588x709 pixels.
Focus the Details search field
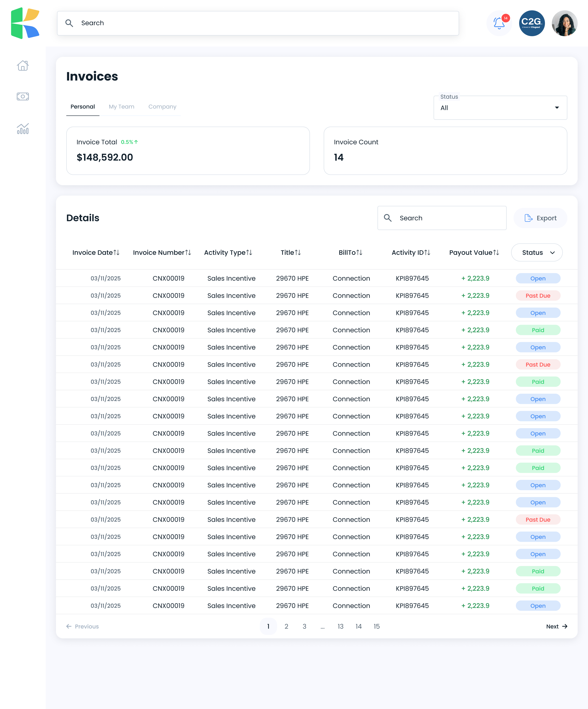tap(442, 218)
